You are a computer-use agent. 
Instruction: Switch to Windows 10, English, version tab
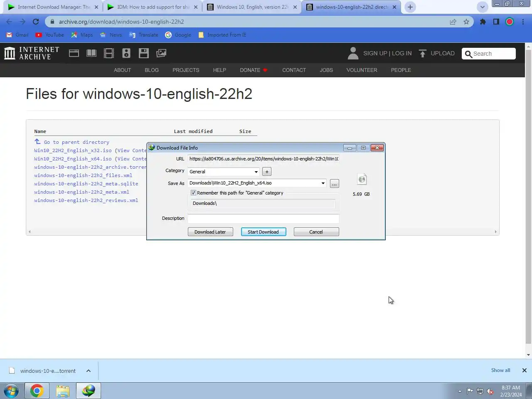(x=252, y=7)
